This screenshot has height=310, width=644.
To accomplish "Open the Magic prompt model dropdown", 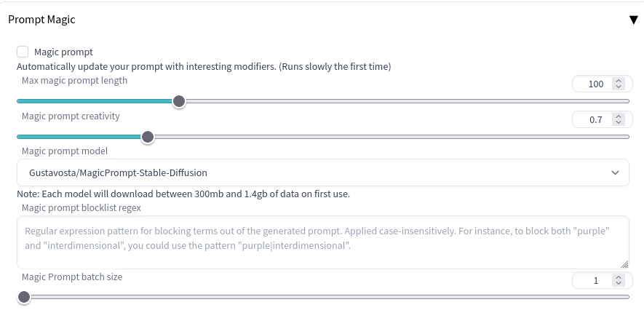I will [322, 172].
